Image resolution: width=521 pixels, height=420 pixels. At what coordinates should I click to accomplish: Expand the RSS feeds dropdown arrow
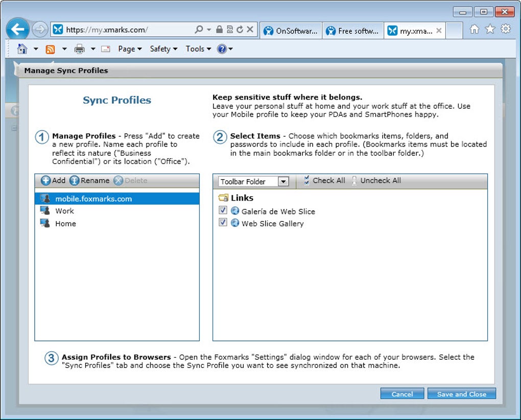(x=64, y=49)
